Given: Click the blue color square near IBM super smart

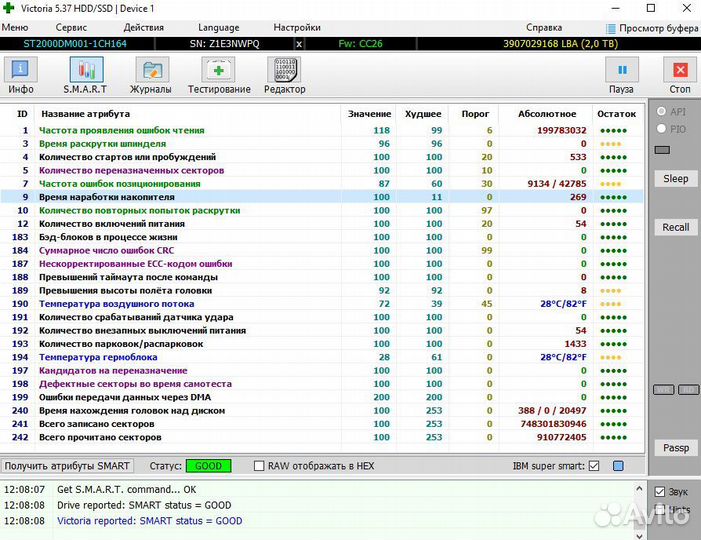Looking at the screenshot, I should tap(618, 466).
